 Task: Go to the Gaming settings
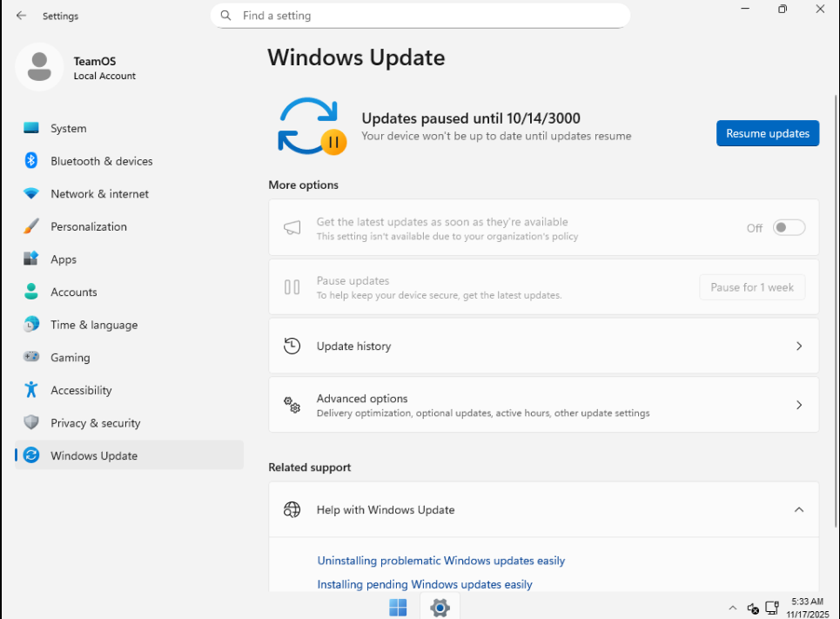tap(129, 357)
